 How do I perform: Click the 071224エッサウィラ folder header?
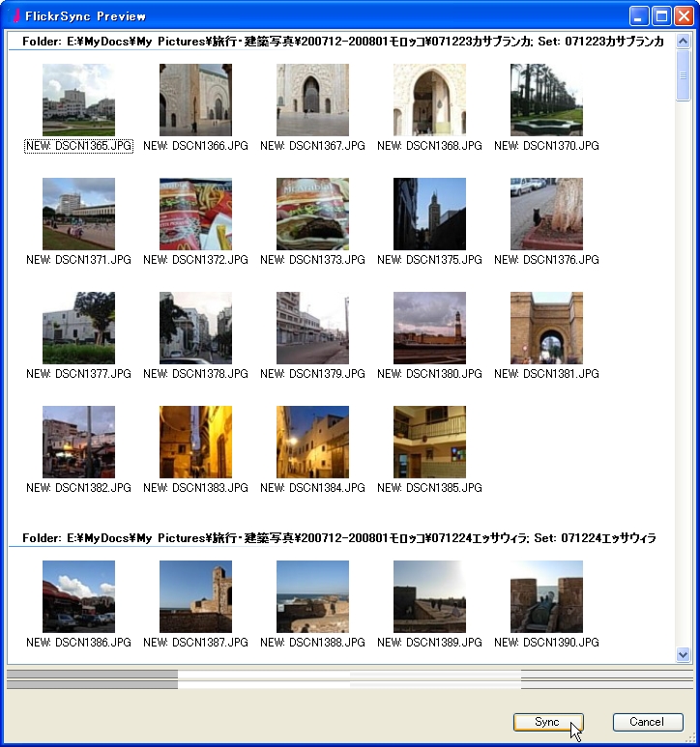[x=339, y=538]
